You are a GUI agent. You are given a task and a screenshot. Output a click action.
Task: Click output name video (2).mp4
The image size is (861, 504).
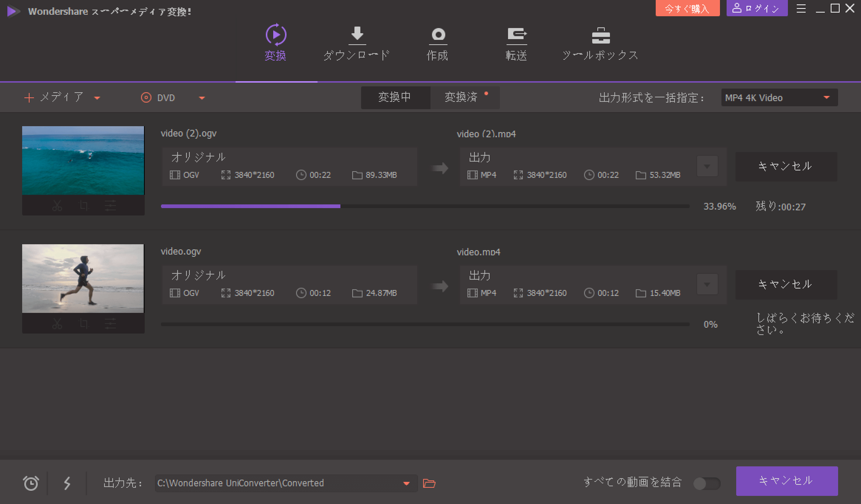click(486, 134)
